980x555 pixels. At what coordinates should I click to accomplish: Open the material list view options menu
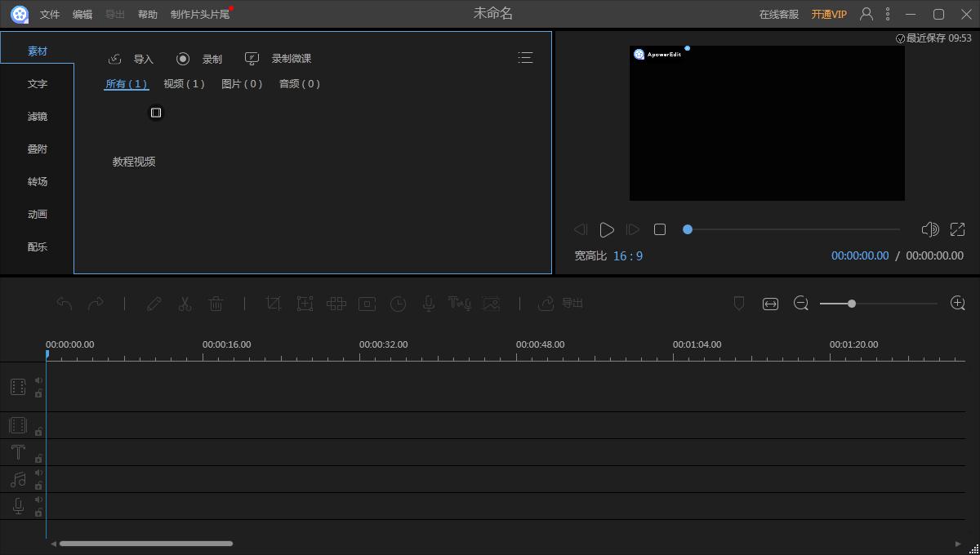tap(525, 57)
